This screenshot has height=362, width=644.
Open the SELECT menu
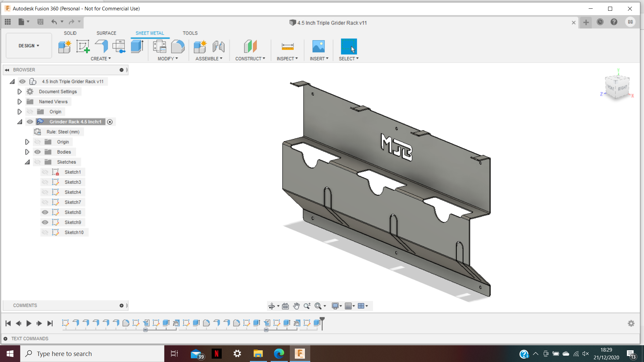348,59
